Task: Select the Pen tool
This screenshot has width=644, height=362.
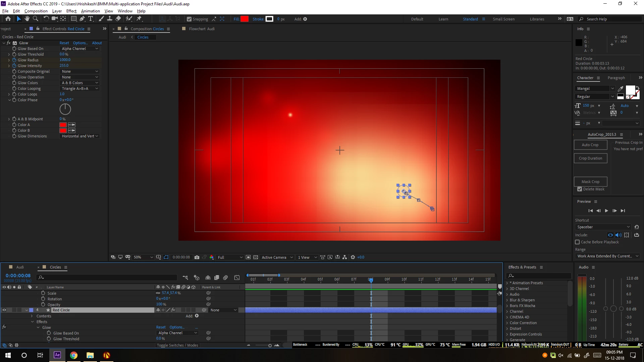Action: point(82,19)
